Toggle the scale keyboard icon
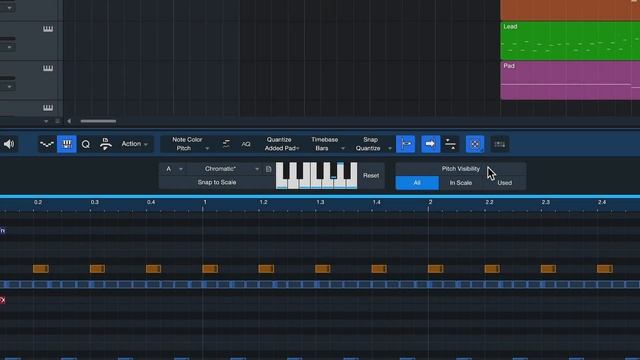The width and height of the screenshot is (640, 360). click(x=67, y=144)
